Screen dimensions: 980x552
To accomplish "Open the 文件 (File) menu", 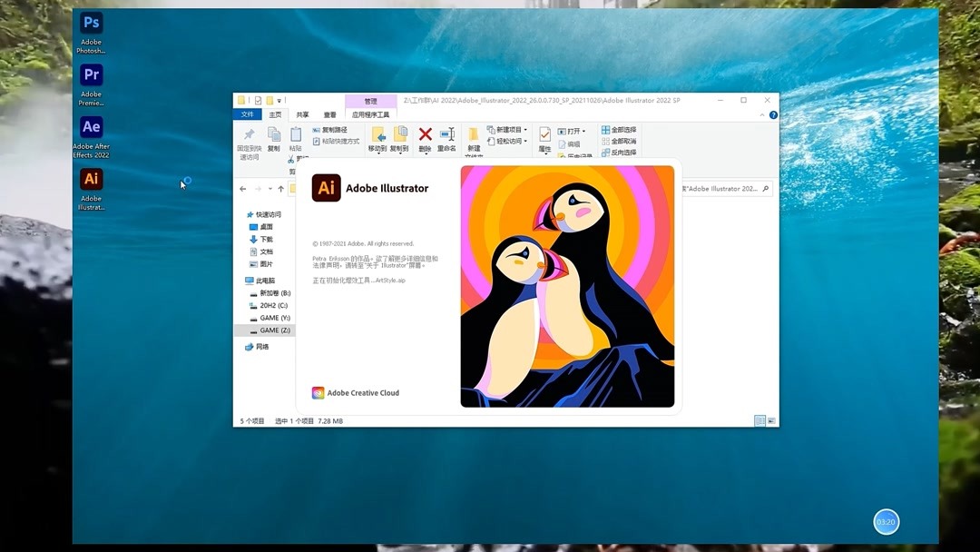I will [247, 113].
